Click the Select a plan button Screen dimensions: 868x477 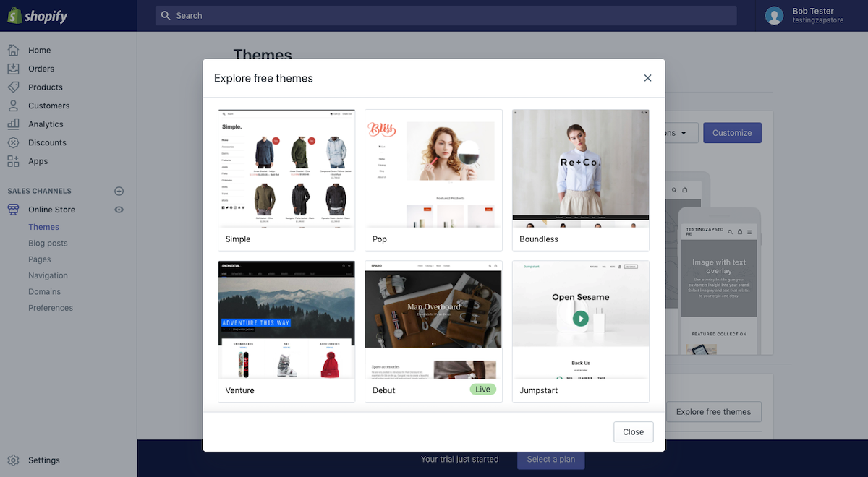pos(551,459)
